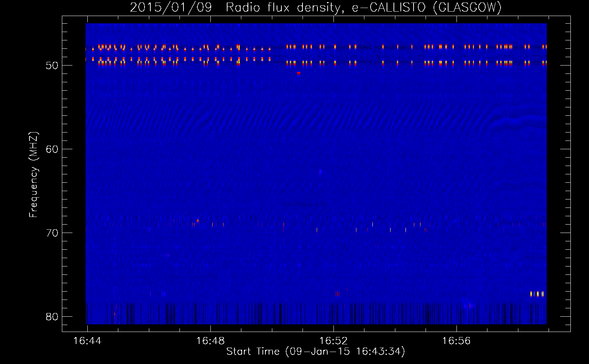
Task: Click the 70 frequency tick label
Action: point(52,233)
